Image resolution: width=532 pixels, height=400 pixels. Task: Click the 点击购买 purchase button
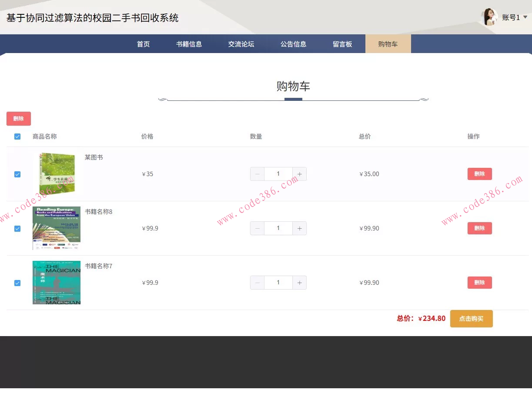coord(472,319)
